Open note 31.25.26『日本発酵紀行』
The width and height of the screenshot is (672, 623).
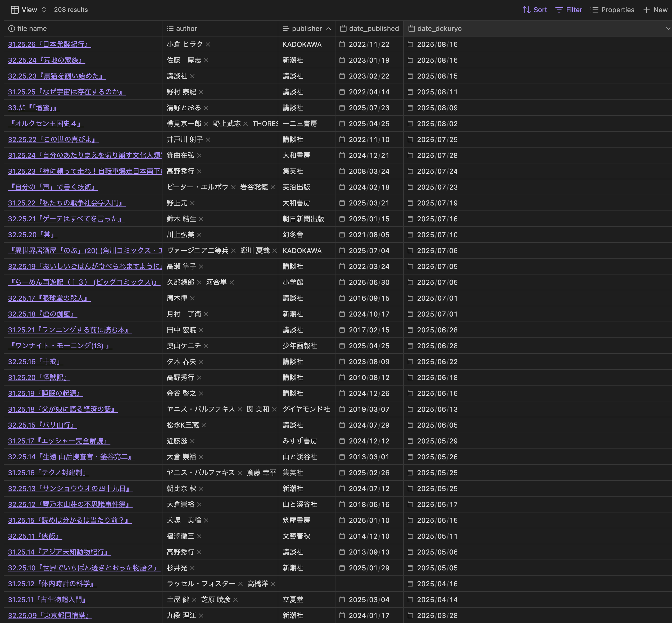point(49,44)
